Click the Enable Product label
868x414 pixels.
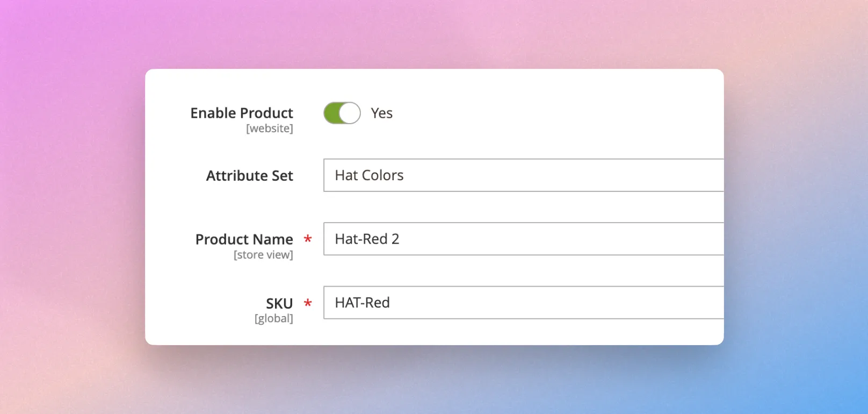[242, 113]
